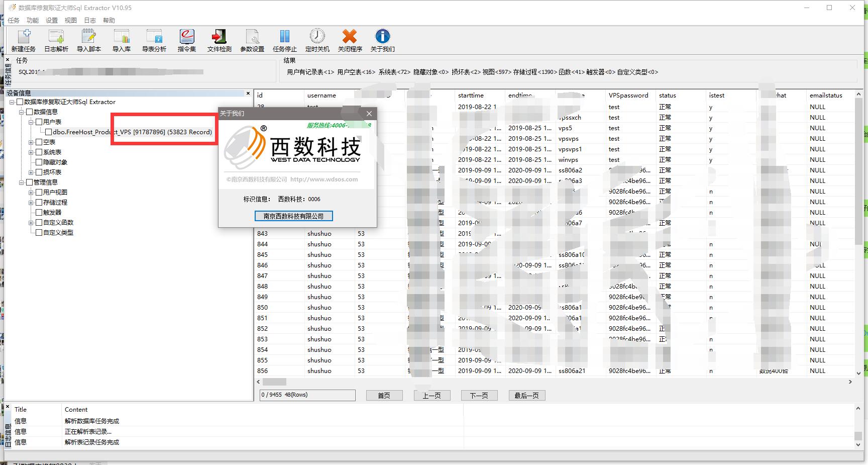Toggle the 损坏表 checkbox
The height and width of the screenshot is (465, 868).
tap(39, 172)
